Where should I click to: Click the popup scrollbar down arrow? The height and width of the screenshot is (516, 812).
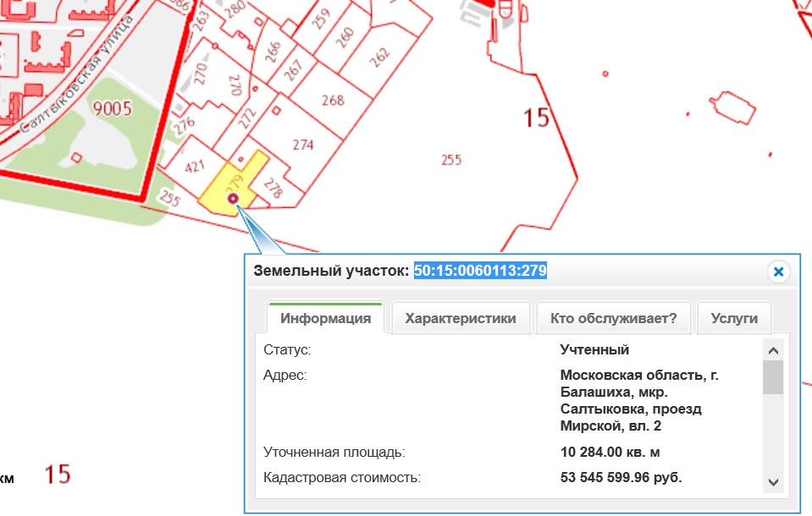[772, 481]
